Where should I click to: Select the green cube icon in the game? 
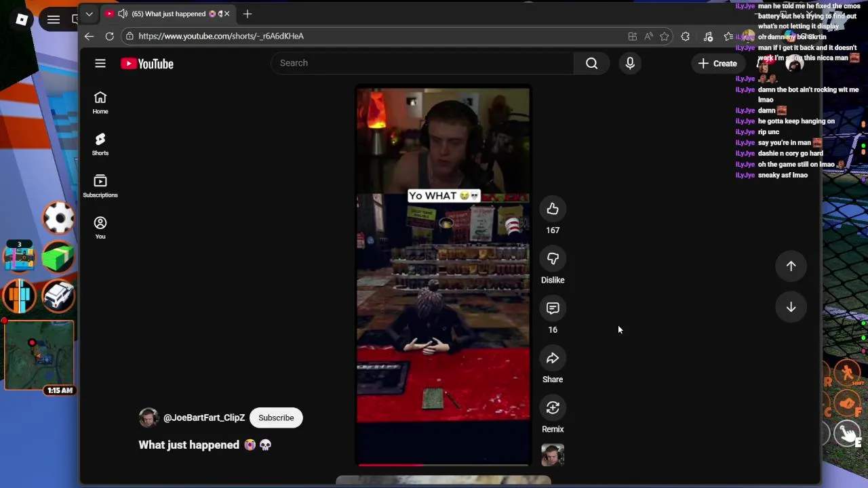58,257
